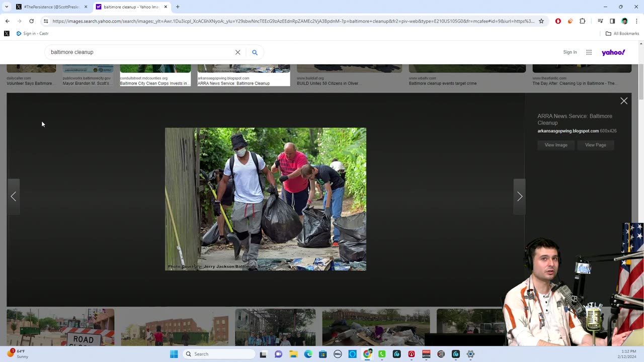Screen dimensions: 644x362
Task: Open a new browser tab
Action: tap(178, 7)
